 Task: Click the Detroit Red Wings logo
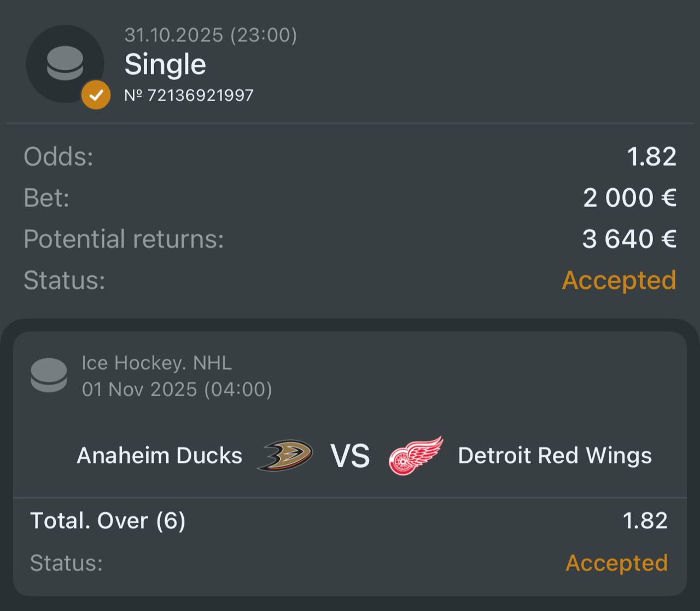click(416, 455)
